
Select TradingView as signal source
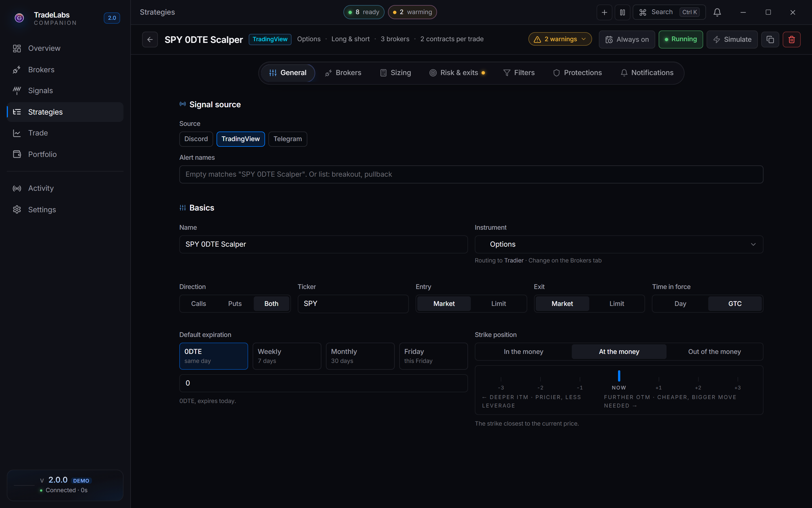[x=240, y=139]
